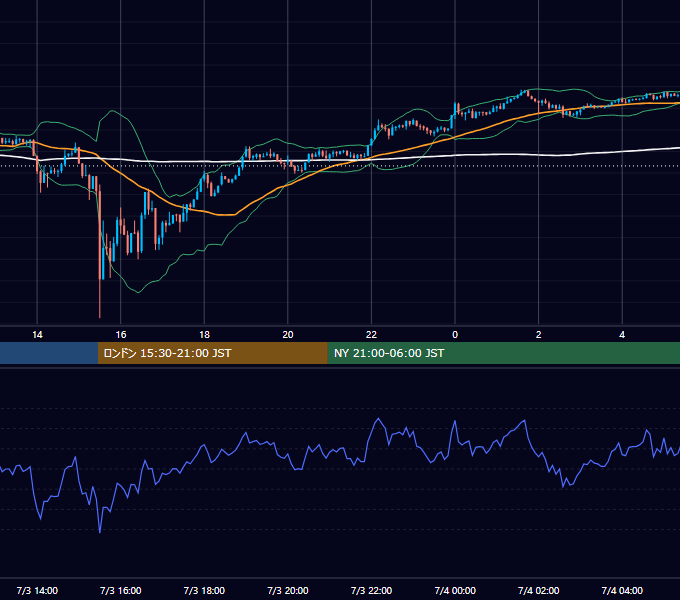This screenshot has height=600, width=680.
Task: Click the 22 hour label on price chart axis
Action: tap(371, 335)
